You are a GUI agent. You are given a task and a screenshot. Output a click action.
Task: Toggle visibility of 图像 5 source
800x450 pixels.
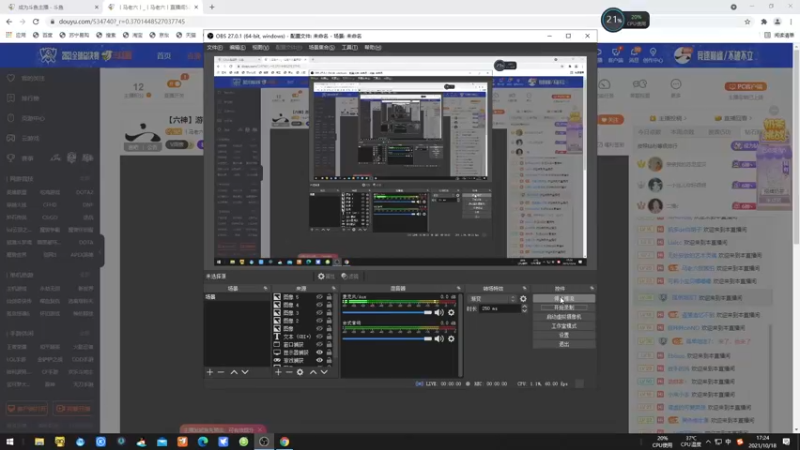(319, 297)
